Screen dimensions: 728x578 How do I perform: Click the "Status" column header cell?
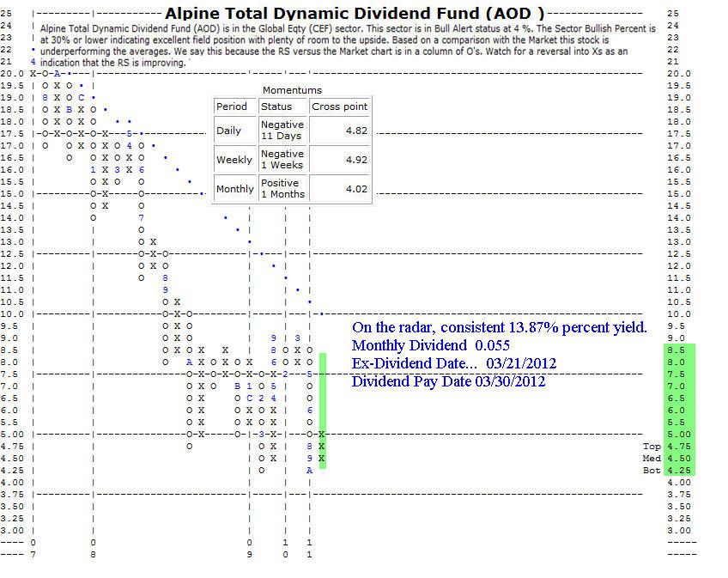pos(282,106)
